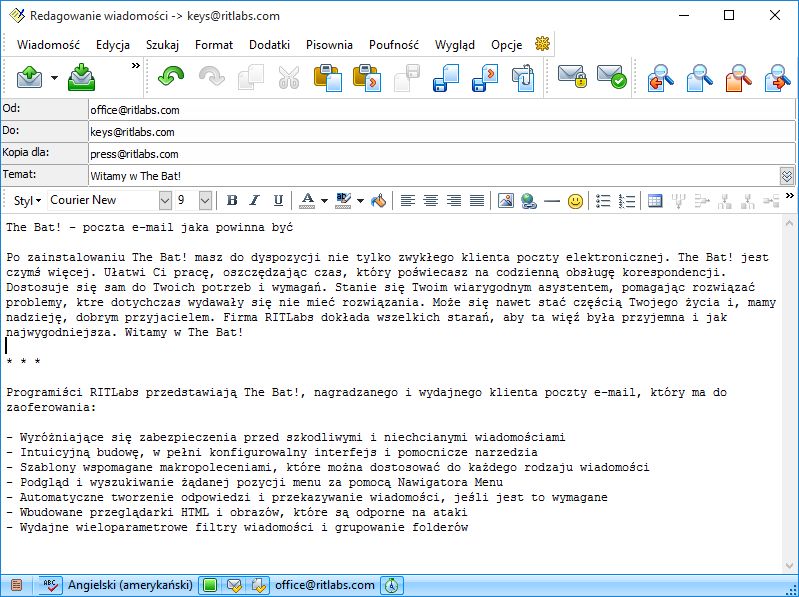Save message to Outbox with green tray icon
Image resolution: width=799 pixels, height=597 pixels.
click(x=82, y=77)
